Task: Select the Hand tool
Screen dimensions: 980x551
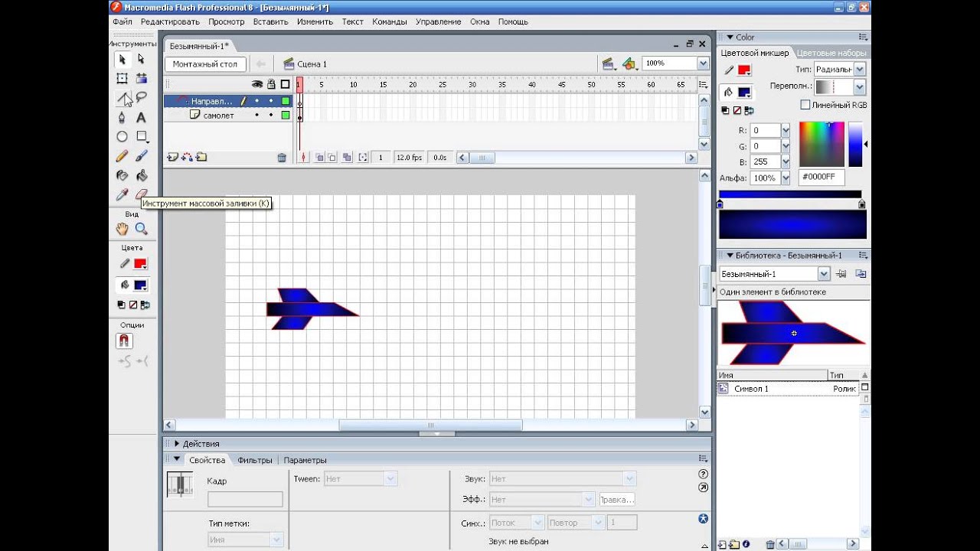Action: point(122,229)
